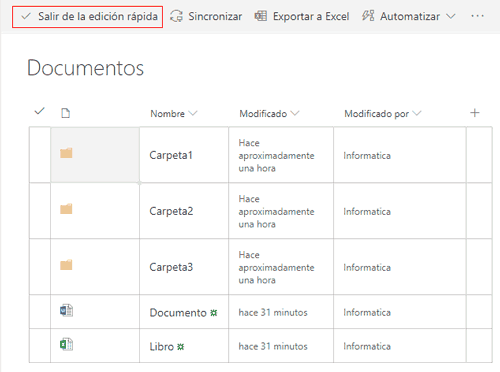This screenshot has height=372, width=500.
Task: Click Informatica in the Libro row
Action: (367, 347)
